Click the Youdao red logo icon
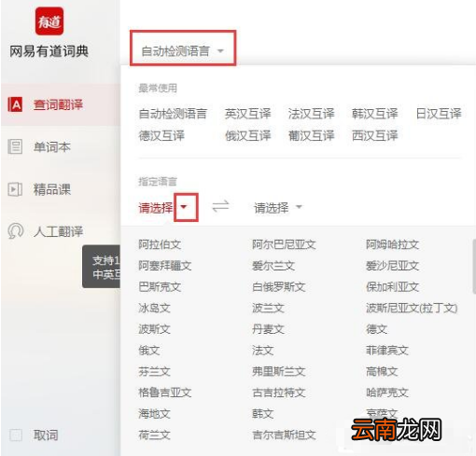 (x=49, y=21)
